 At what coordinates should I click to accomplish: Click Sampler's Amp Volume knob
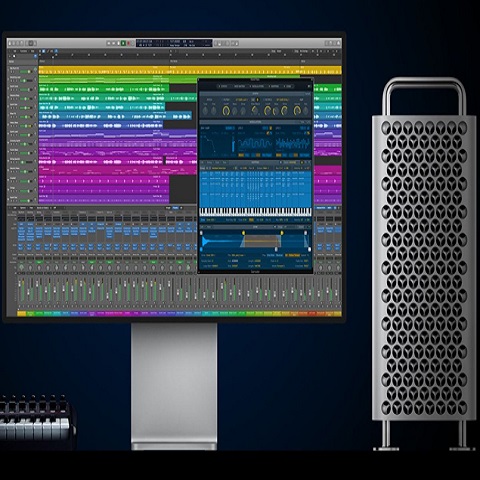pos(297,111)
